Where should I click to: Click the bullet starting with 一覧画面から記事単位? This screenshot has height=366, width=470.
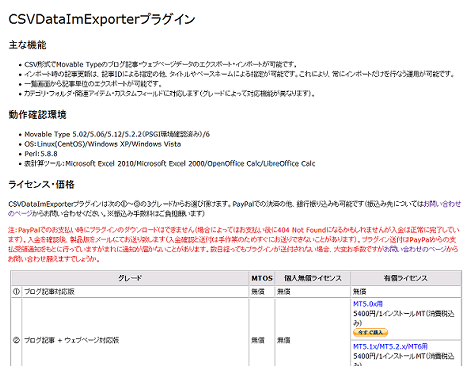(x=93, y=84)
